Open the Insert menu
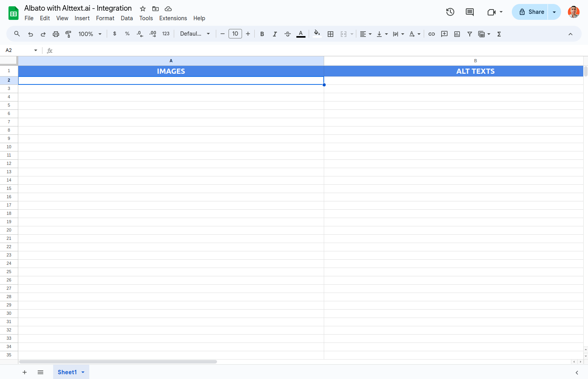This screenshot has height=379, width=588. 82,18
